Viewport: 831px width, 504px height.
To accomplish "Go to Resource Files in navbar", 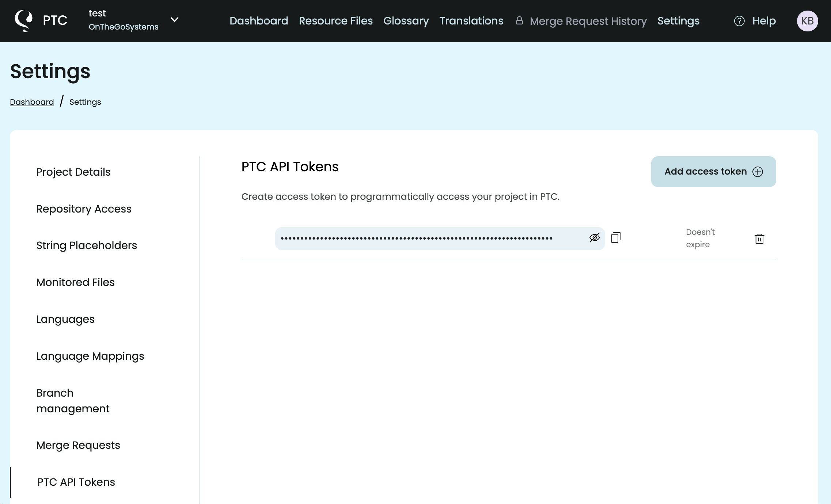I will 335,21.
